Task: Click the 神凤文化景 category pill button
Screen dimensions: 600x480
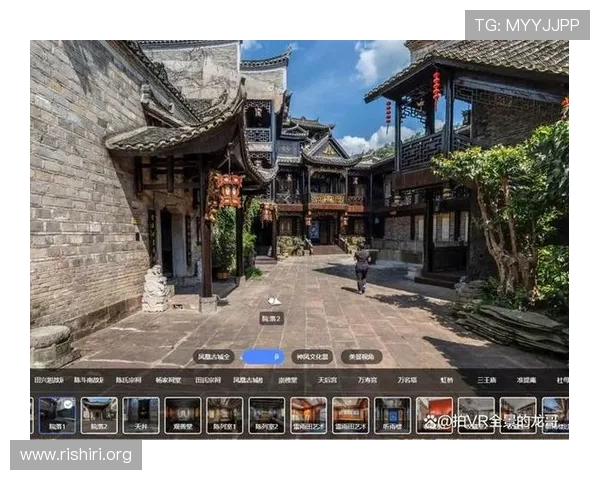Action: tap(312, 357)
